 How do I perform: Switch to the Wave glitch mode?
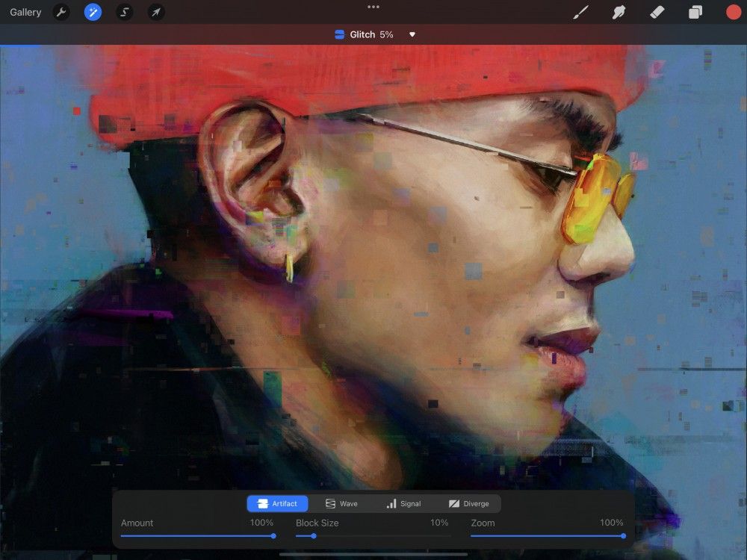click(342, 503)
